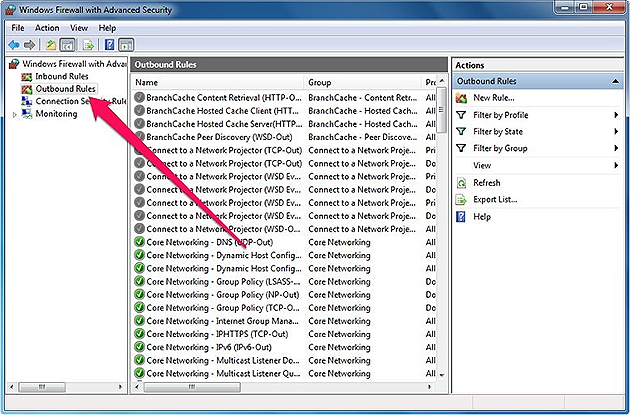Select Inbound Rules in the tree
Screen dimensions: 630x415
62,76
